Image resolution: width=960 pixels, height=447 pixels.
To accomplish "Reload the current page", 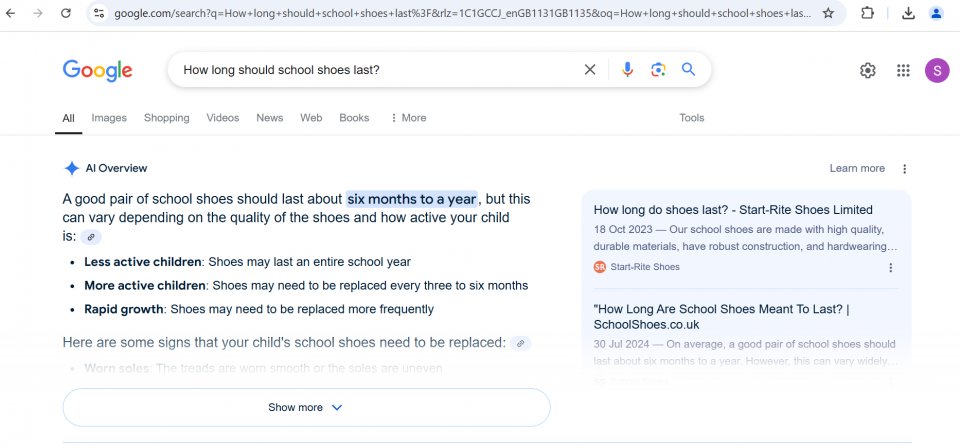I will (x=66, y=13).
